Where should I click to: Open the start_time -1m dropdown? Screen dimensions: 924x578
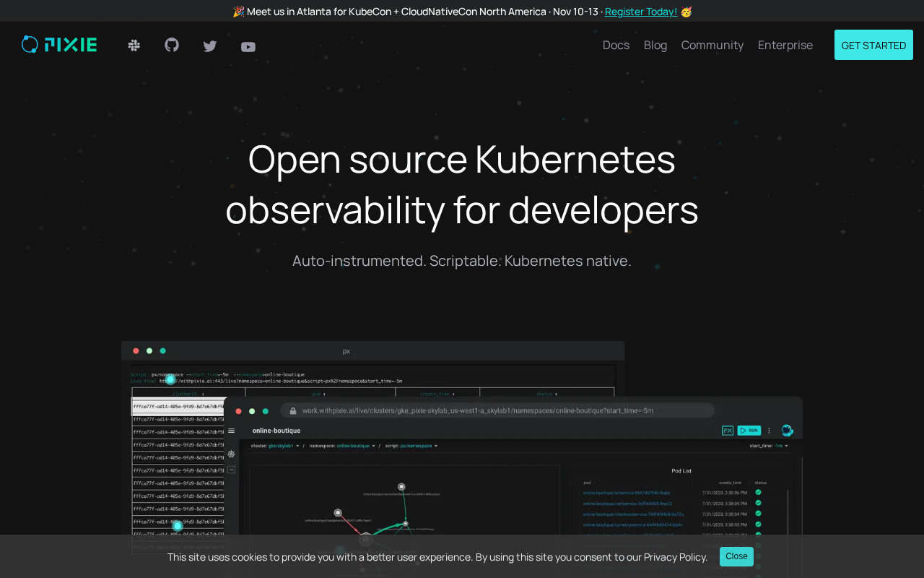click(778, 447)
